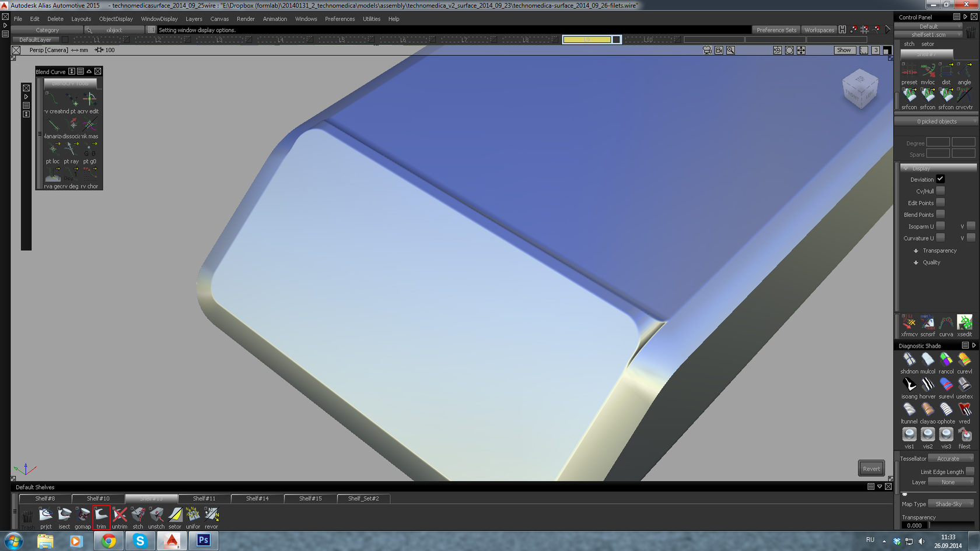The width and height of the screenshot is (980, 551).
Task: Click the untrim tool icon
Action: (120, 515)
